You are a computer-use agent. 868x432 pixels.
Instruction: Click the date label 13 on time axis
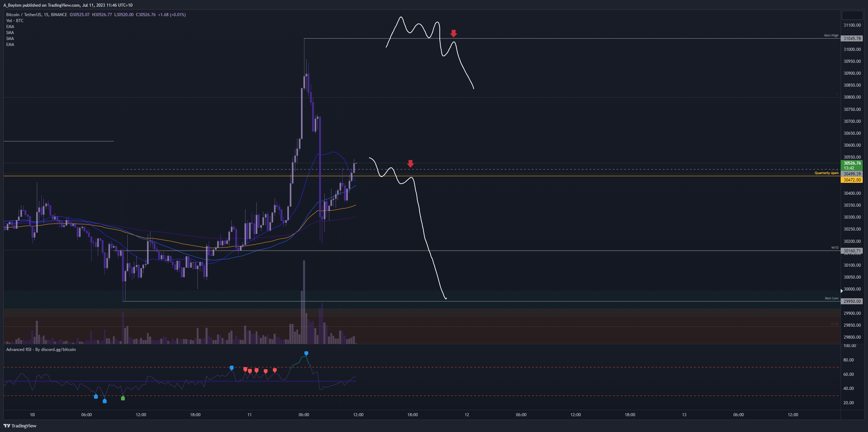click(684, 415)
